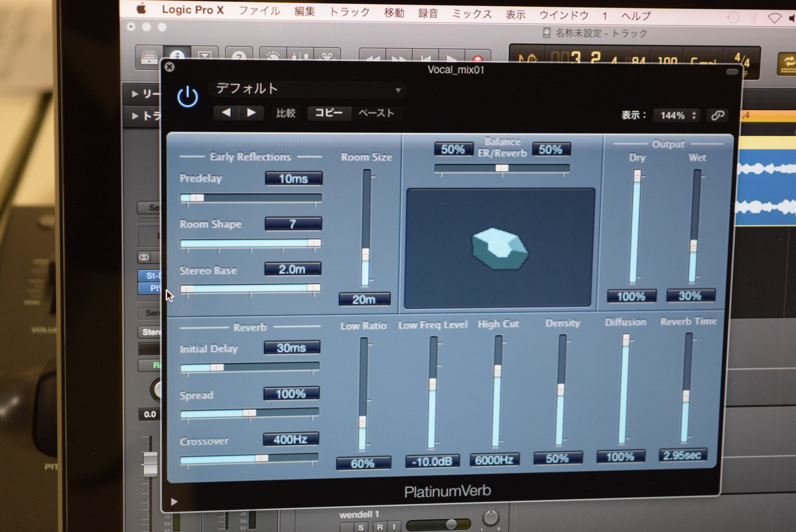Adjust the Dry output slider
The width and height of the screenshot is (796, 532).
click(635, 226)
